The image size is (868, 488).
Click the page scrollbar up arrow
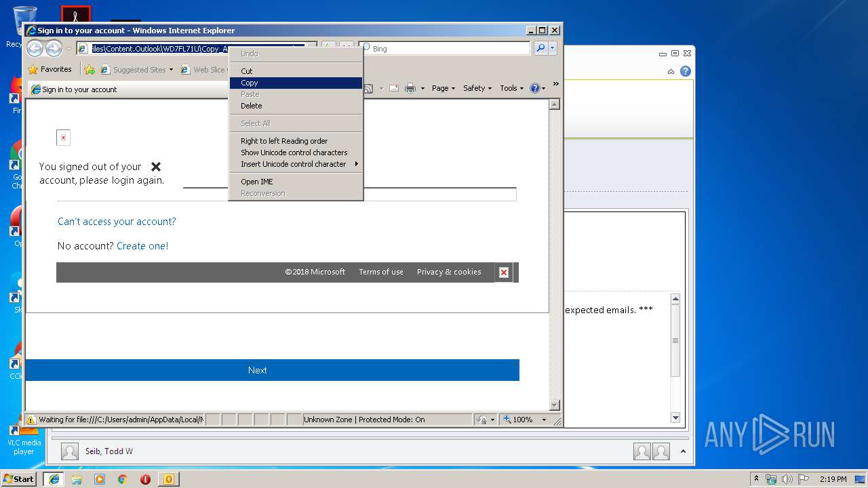point(554,104)
